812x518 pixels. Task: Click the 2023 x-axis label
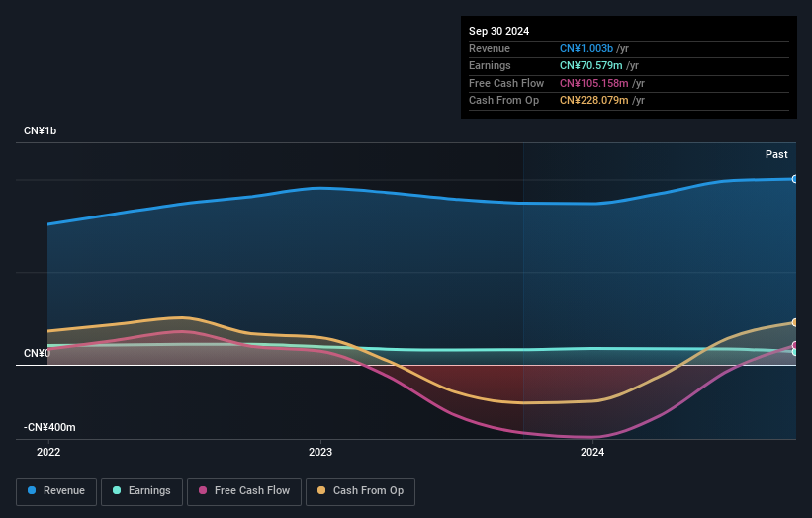coord(320,452)
